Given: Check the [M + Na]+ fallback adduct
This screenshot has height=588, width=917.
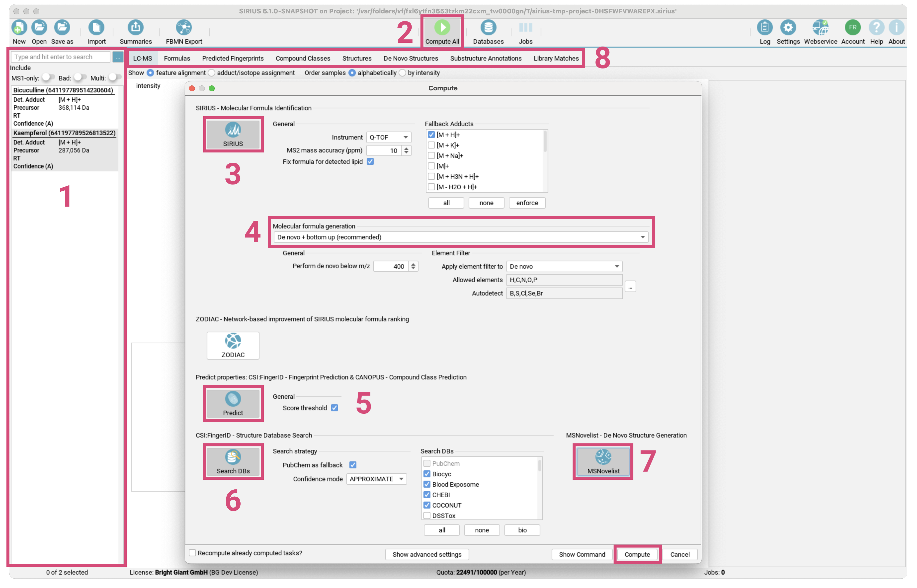Looking at the screenshot, I should 431,155.
